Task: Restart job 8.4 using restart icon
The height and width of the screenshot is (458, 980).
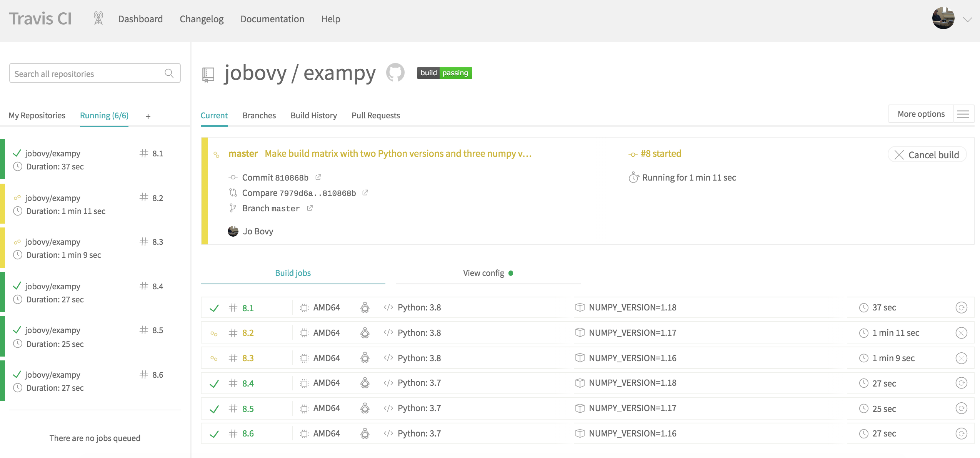Action: (961, 383)
